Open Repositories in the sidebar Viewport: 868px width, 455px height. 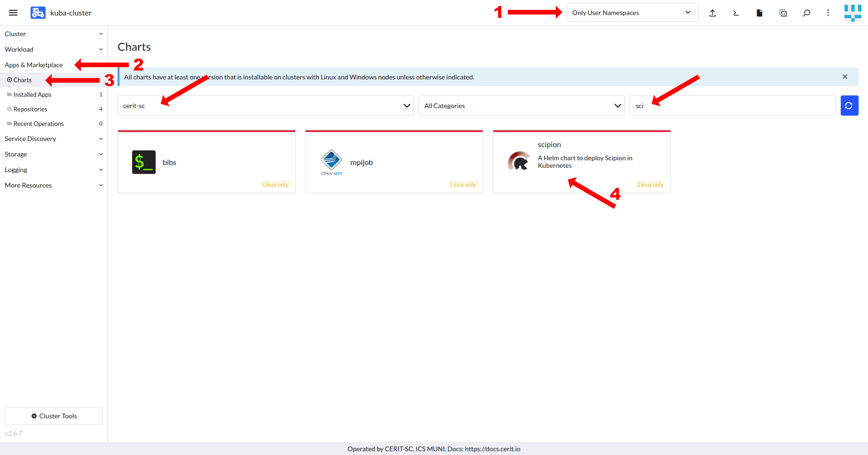click(x=31, y=109)
